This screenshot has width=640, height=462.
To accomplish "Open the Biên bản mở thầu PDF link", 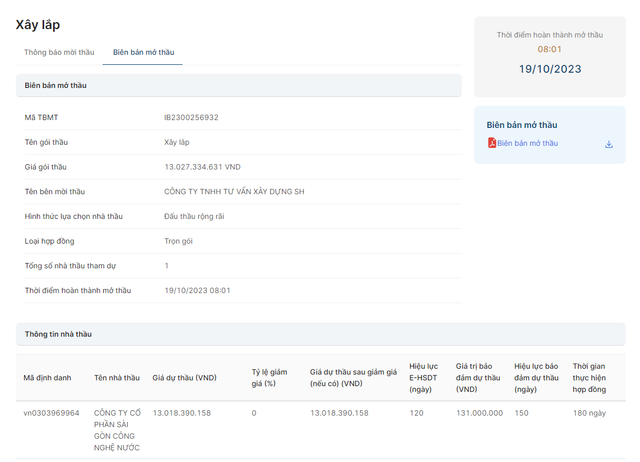I will [527, 143].
